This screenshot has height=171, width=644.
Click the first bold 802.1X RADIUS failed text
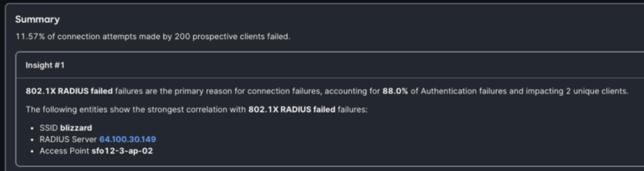69,91
